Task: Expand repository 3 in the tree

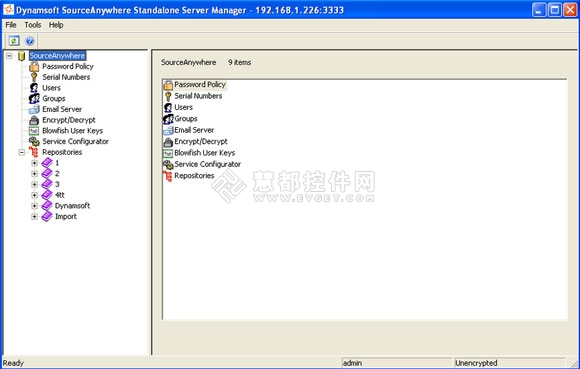Action: (x=34, y=184)
